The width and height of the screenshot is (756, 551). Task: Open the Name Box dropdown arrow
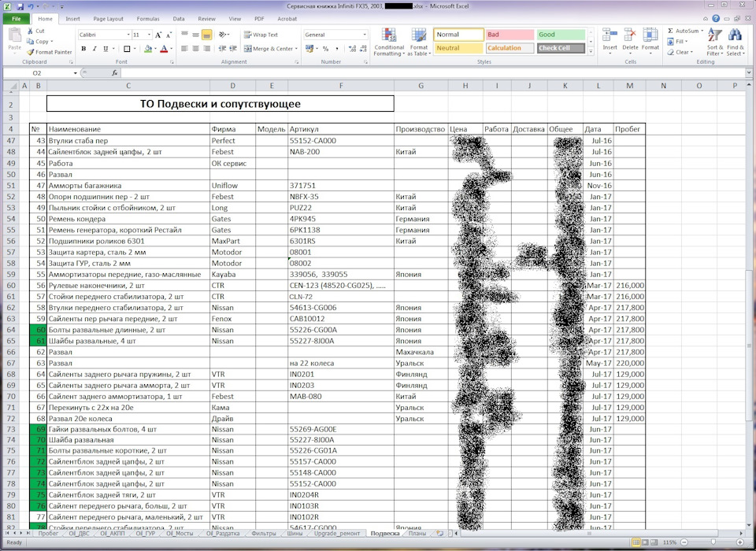76,72
